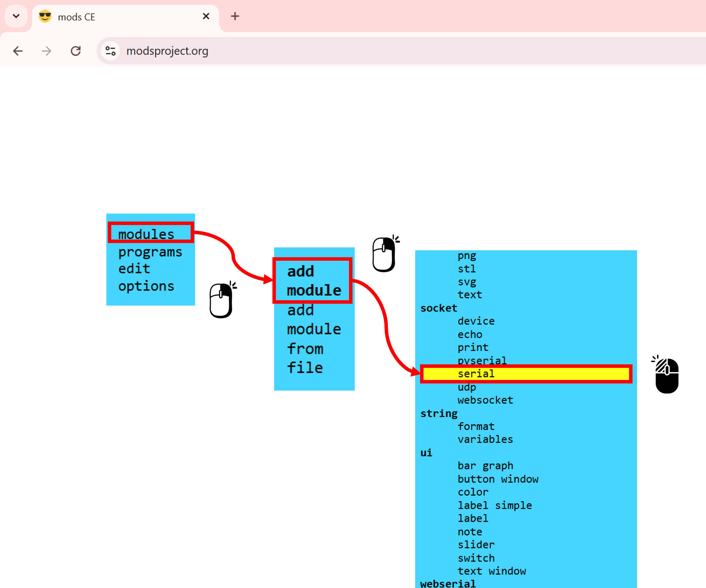Open the programs menu entry

(x=150, y=252)
